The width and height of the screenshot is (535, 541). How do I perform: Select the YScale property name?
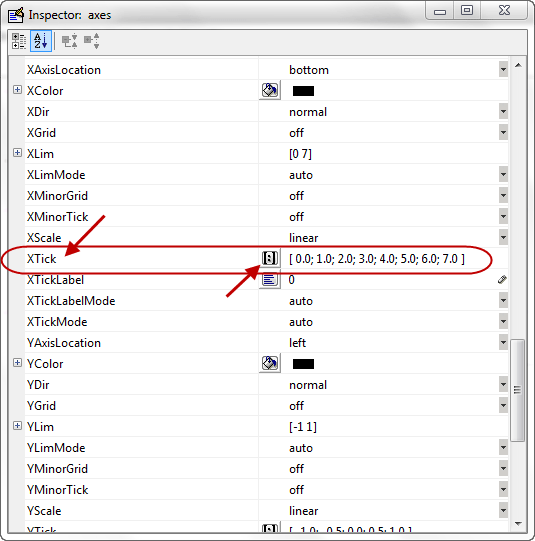pos(44,511)
